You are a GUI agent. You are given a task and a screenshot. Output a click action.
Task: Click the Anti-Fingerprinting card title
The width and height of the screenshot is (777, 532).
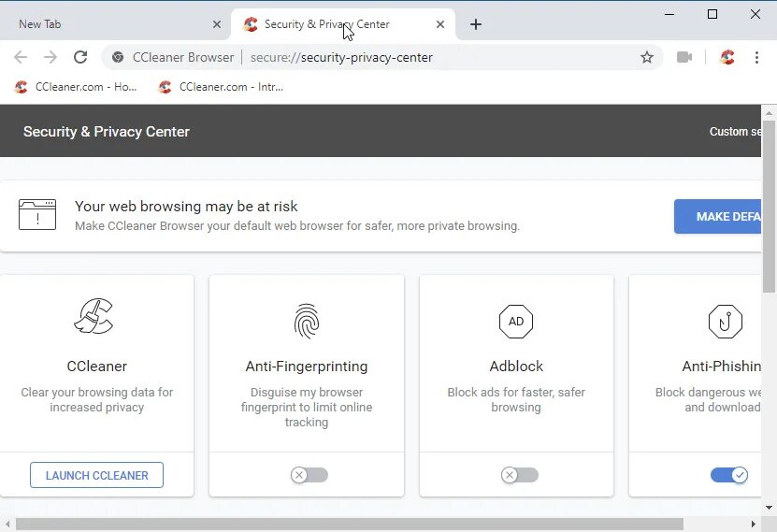(307, 367)
